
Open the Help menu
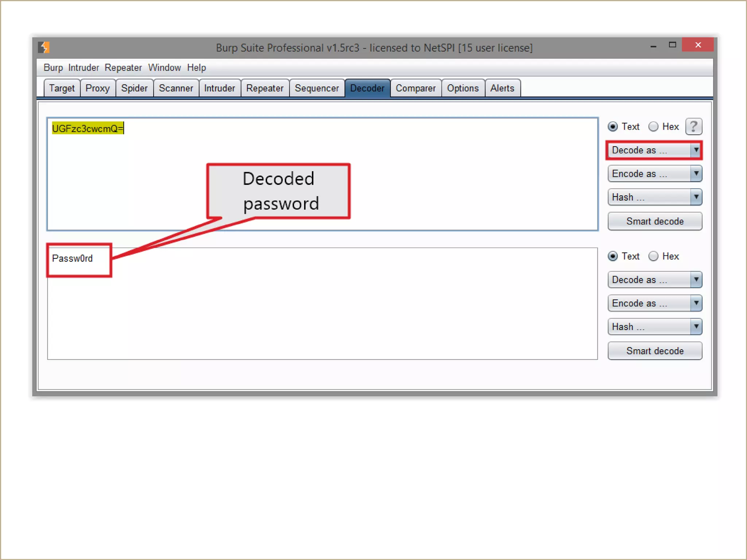[197, 68]
